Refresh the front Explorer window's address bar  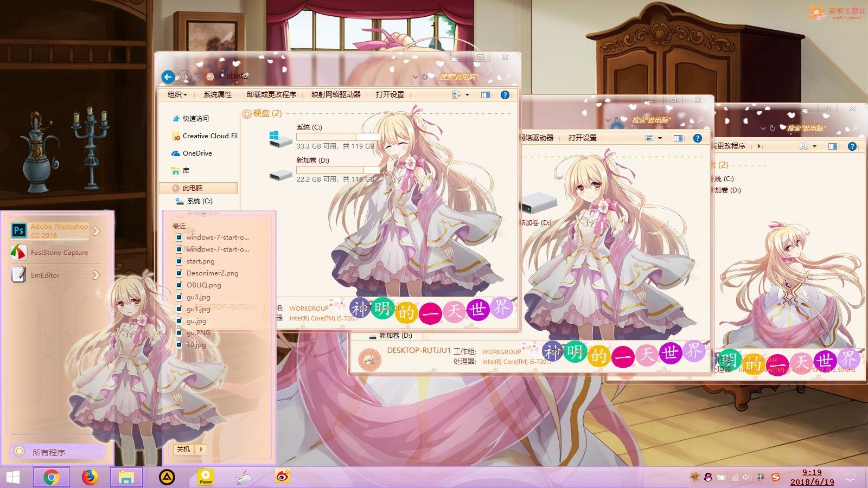click(x=425, y=76)
